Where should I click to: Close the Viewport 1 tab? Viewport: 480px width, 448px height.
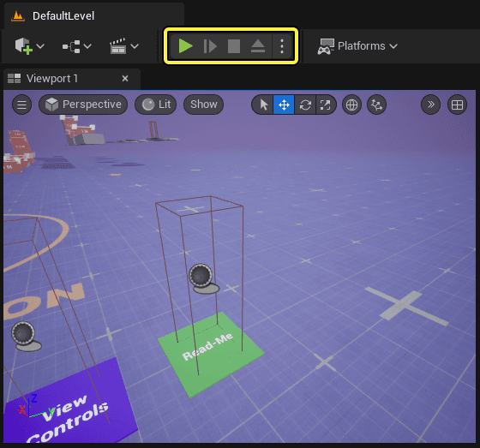pyautogui.click(x=125, y=79)
